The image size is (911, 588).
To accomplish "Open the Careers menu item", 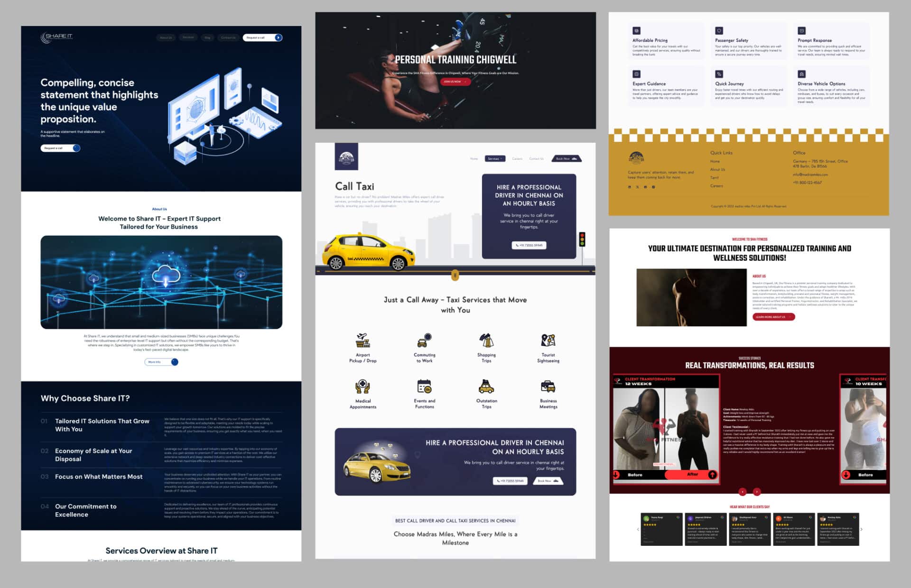I will tap(517, 158).
